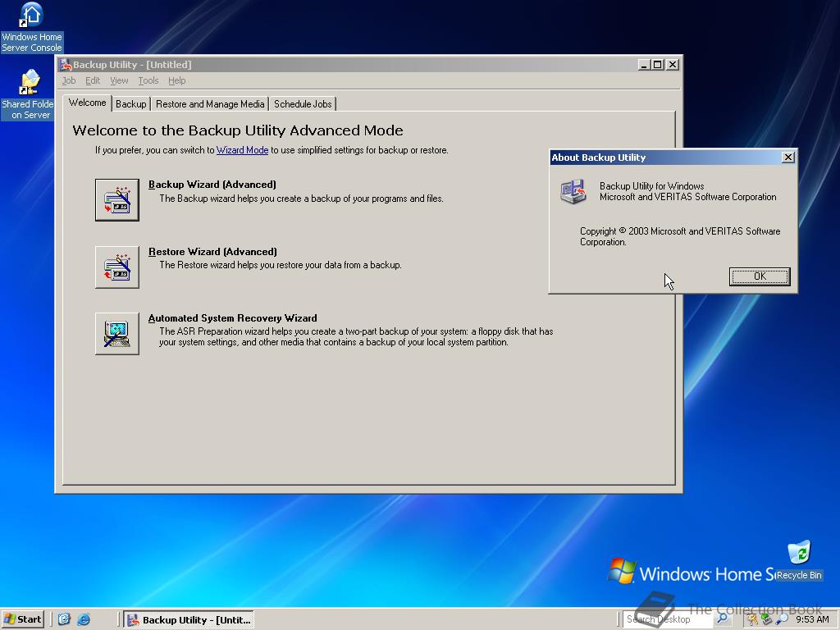Click the Search Desktop input field

668,619
